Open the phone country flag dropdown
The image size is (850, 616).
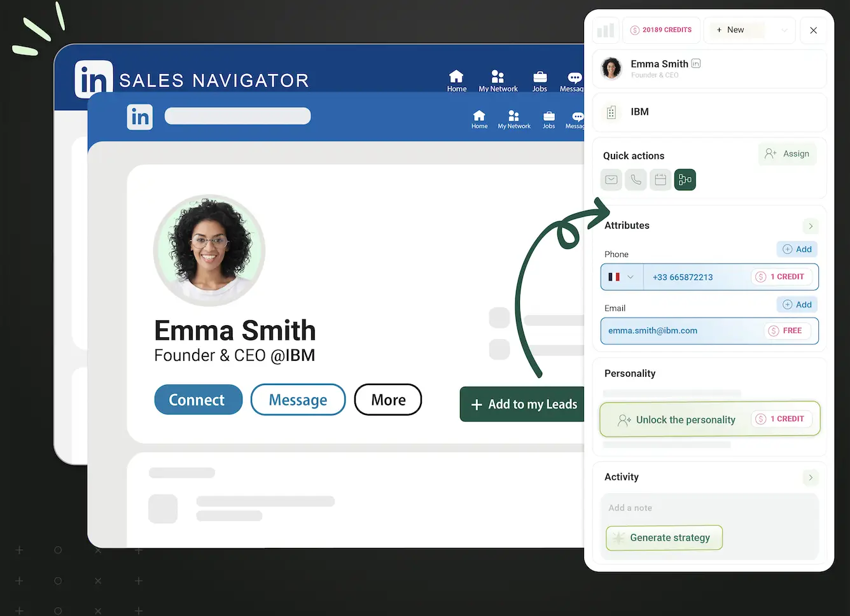[x=622, y=277]
